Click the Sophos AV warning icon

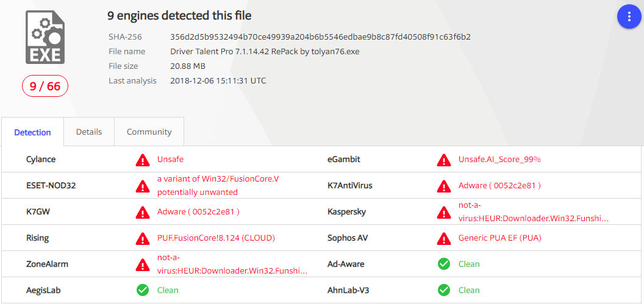(444, 238)
